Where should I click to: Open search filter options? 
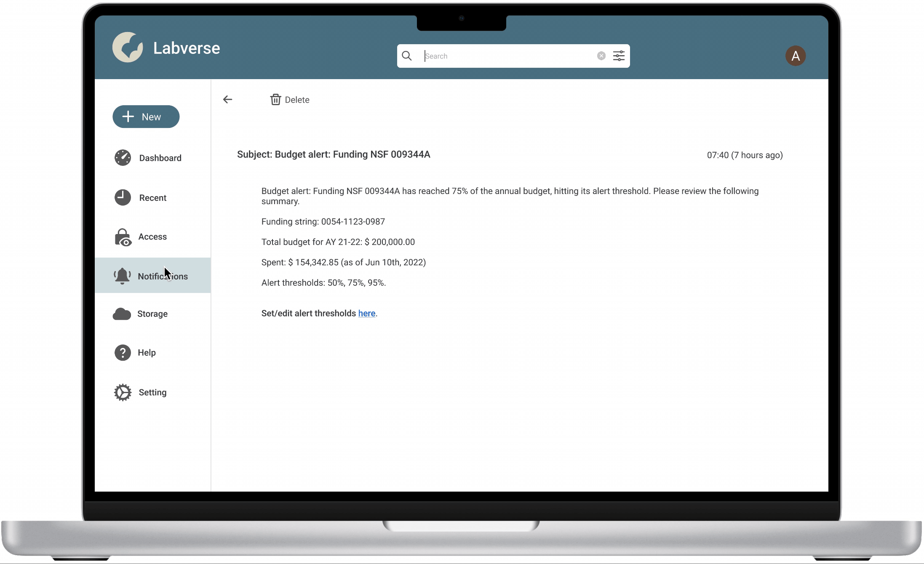coord(618,56)
